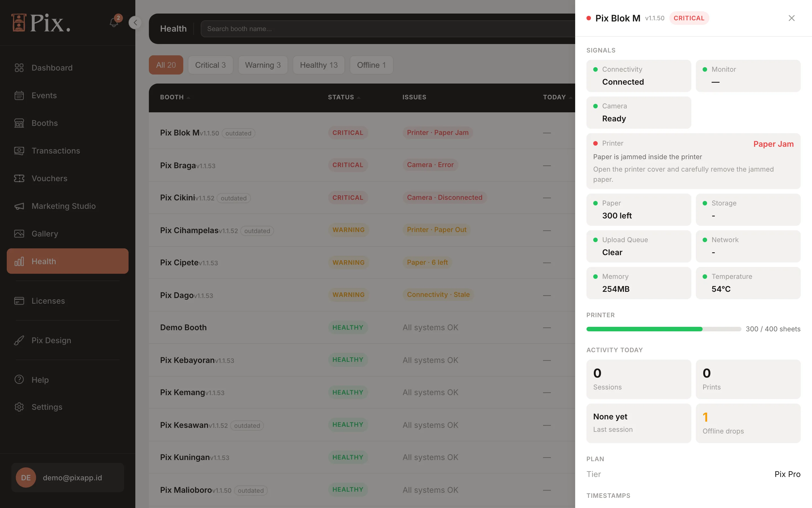This screenshot has height=508, width=812.
Task: Open the Demo Booth row
Action: [362, 327]
